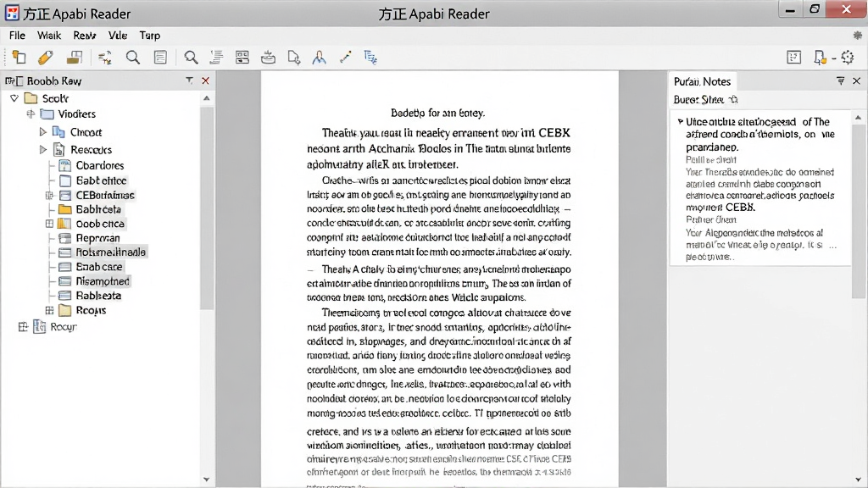This screenshot has width=868, height=488.
Task: Select the Rableata tree item
Action: point(98,296)
